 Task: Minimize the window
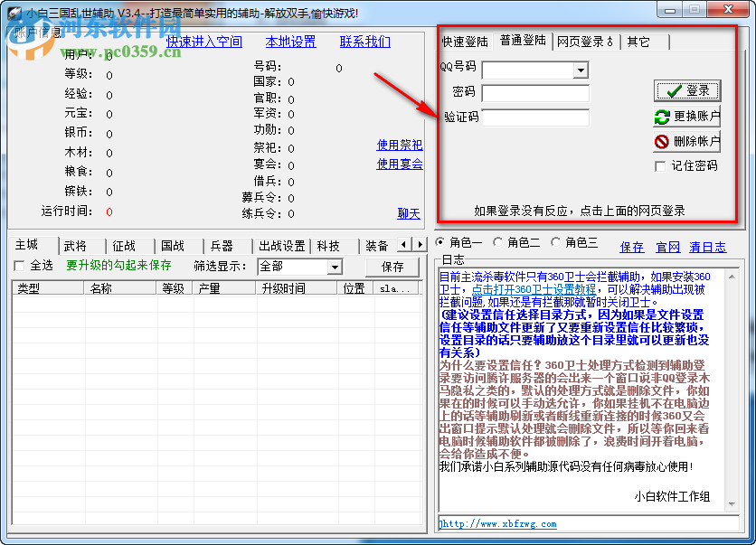[670, 10]
